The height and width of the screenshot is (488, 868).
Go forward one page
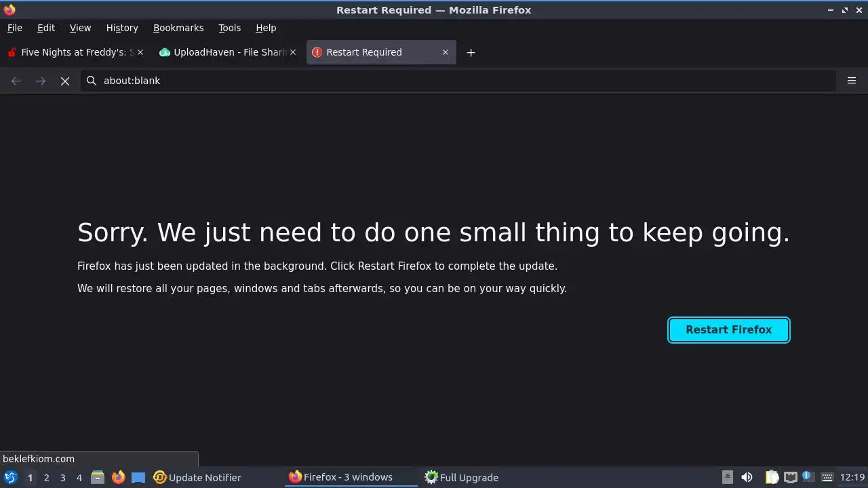(x=41, y=81)
